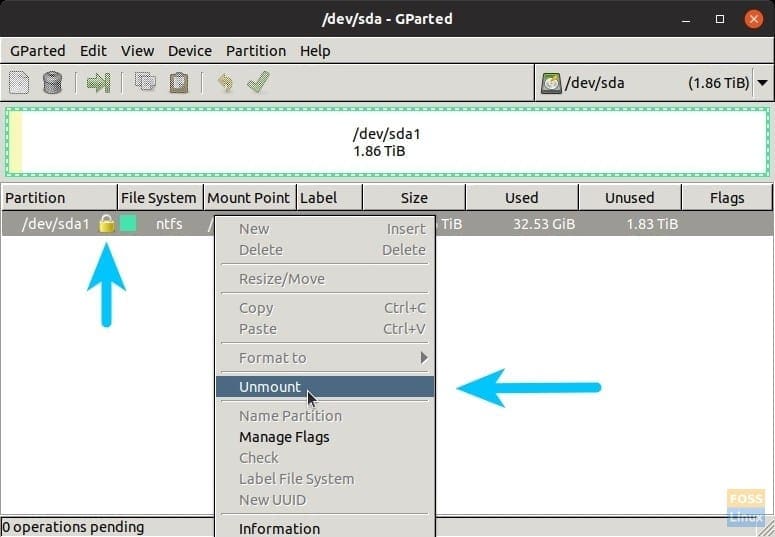Choose Unmount from the context menu
This screenshot has height=537, width=775.
click(325, 387)
